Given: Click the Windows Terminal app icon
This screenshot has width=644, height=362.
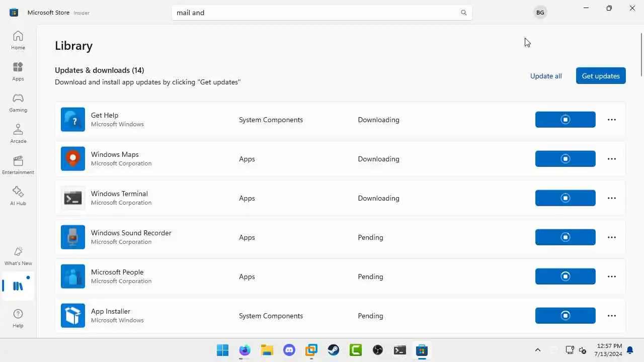Looking at the screenshot, I should pyautogui.click(x=73, y=198).
